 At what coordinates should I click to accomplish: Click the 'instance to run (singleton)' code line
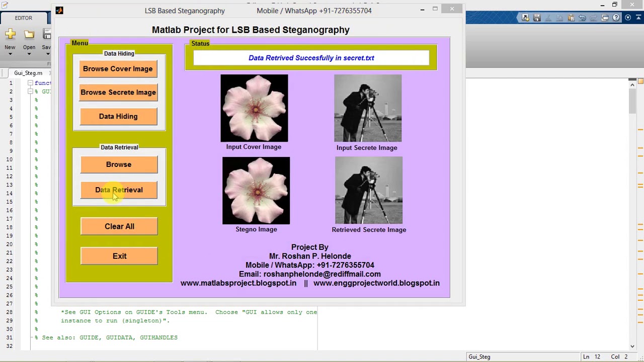[115, 321]
